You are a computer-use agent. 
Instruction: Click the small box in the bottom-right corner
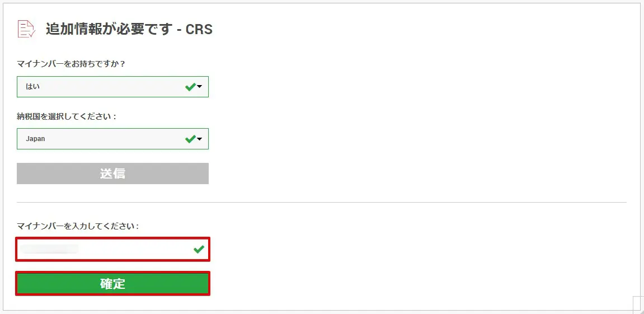[638, 304]
